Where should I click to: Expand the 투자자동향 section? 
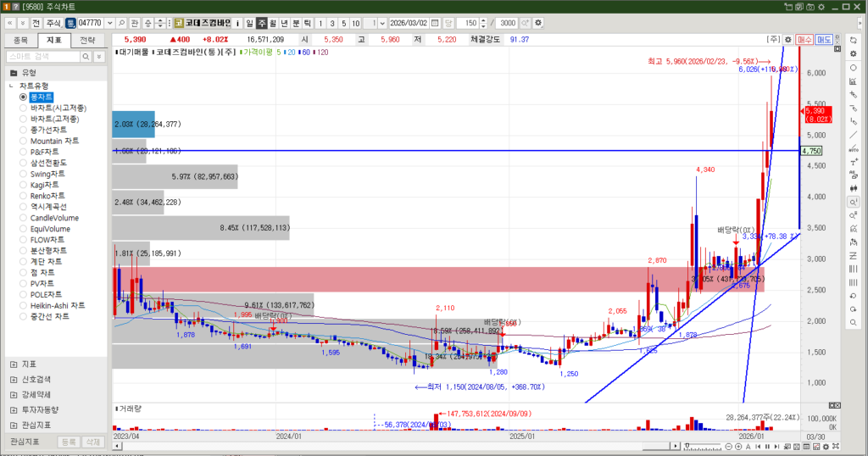(14, 409)
